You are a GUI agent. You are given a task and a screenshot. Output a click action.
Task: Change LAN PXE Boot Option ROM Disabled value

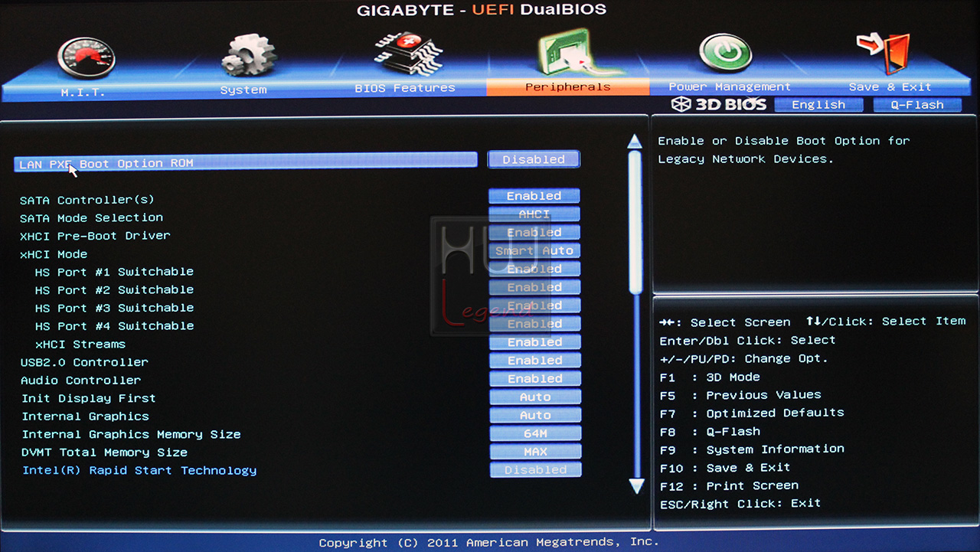tap(534, 159)
